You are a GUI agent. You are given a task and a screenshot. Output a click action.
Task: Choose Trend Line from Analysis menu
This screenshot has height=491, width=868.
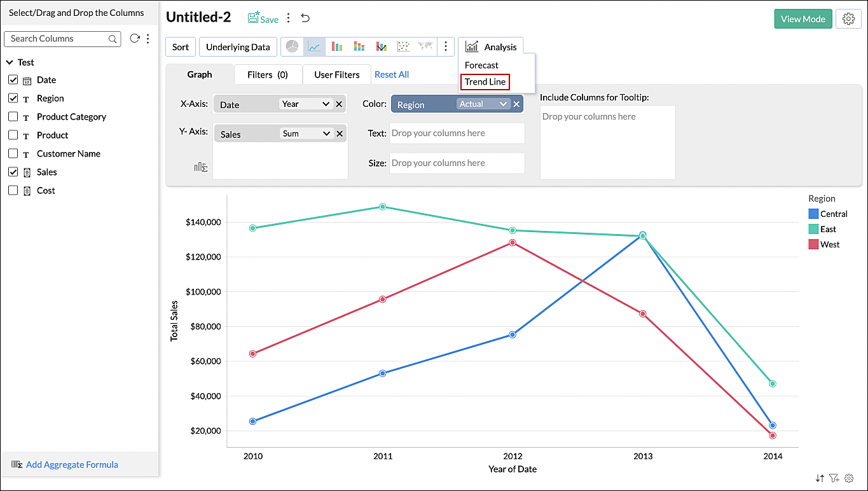(485, 82)
